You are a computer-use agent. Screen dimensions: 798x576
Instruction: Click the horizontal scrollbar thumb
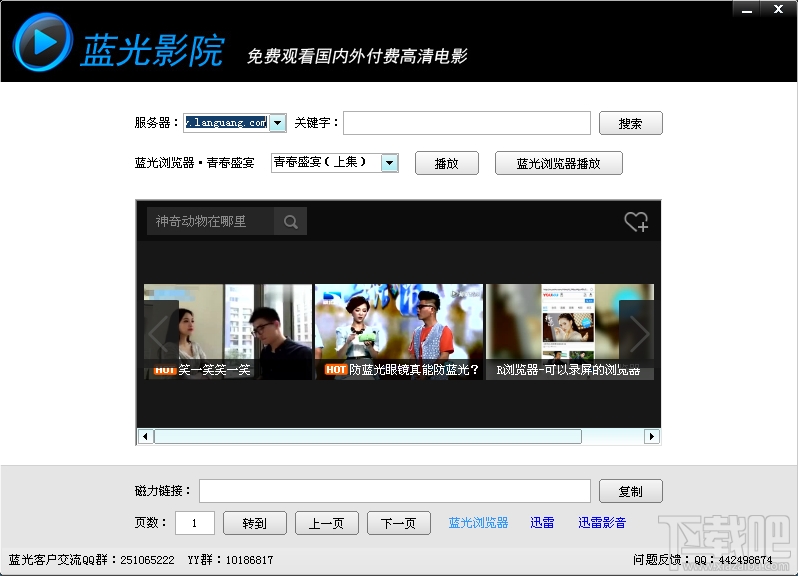coord(367,437)
